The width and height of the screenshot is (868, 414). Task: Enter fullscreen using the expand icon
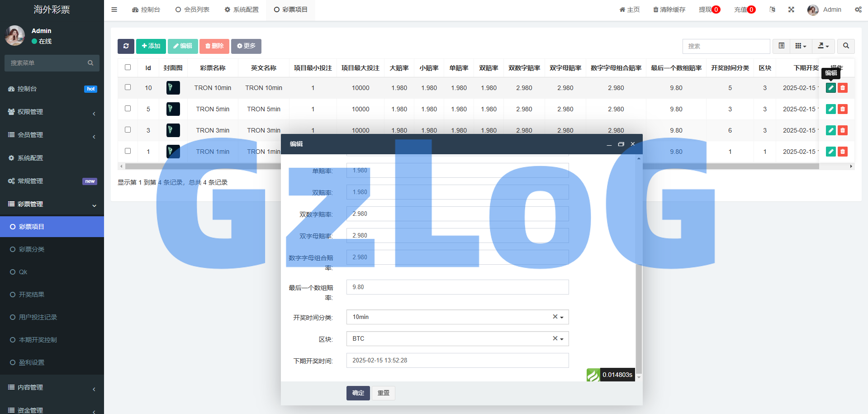tap(791, 10)
